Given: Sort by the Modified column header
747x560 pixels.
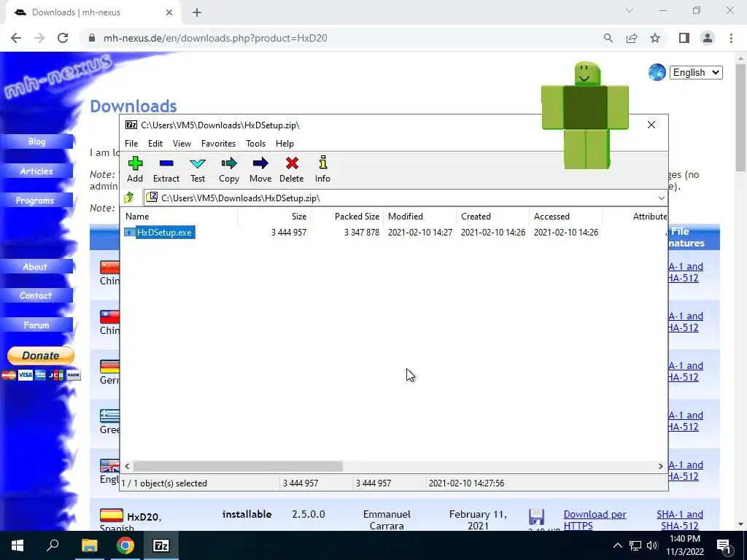Looking at the screenshot, I should pos(419,216).
